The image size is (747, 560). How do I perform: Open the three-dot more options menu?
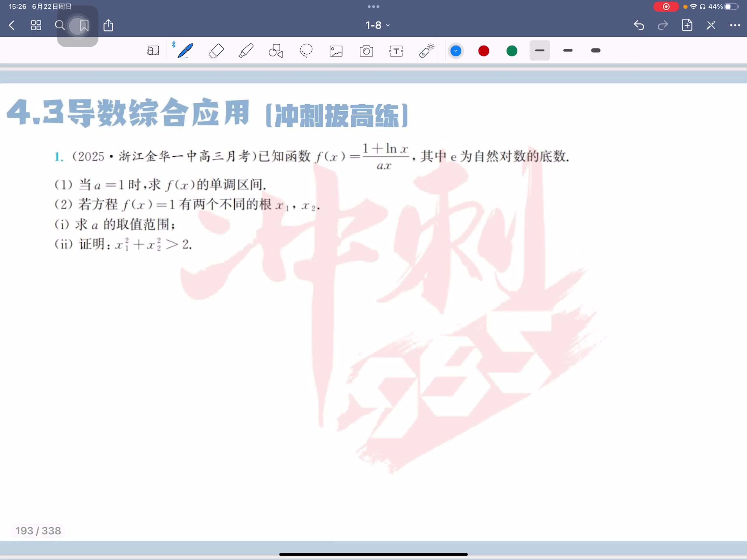click(735, 25)
